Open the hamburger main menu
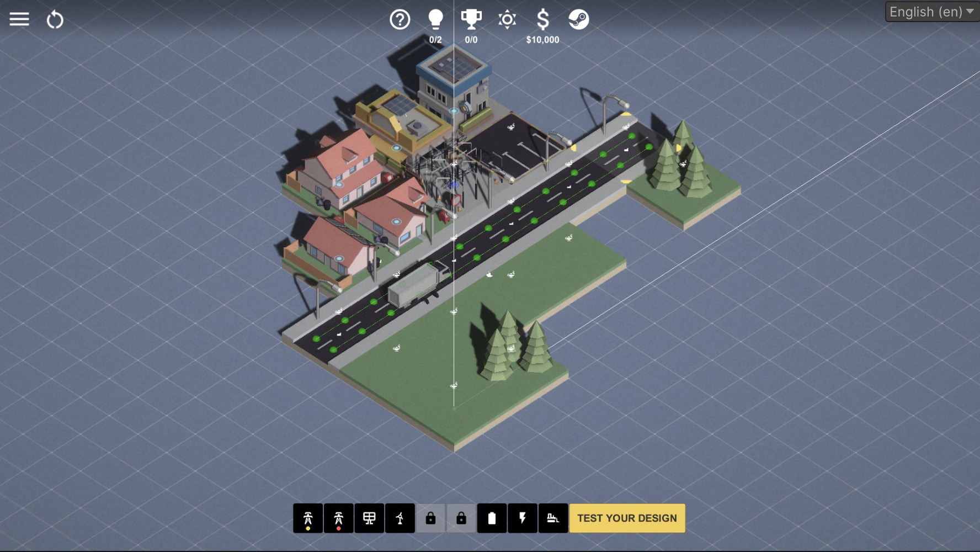This screenshot has width=980, height=552. coord(19,20)
